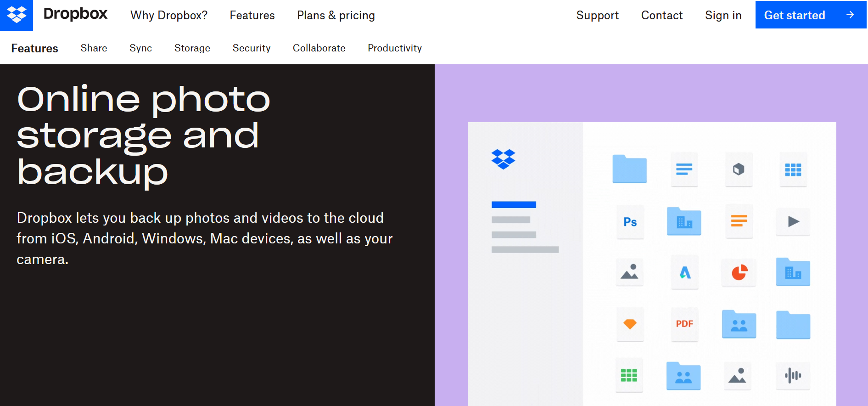Viewport: 868px width, 406px height.
Task: Go to the Sync features tab
Action: pyautogui.click(x=140, y=48)
